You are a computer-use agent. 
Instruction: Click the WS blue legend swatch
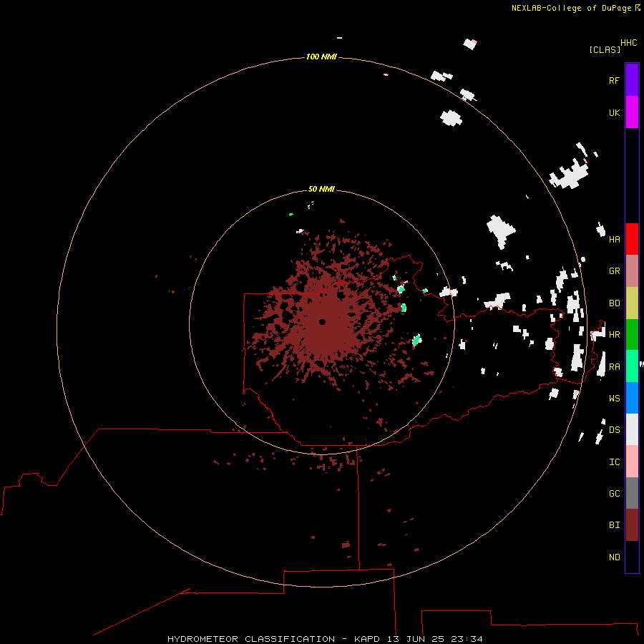coord(632,398)
